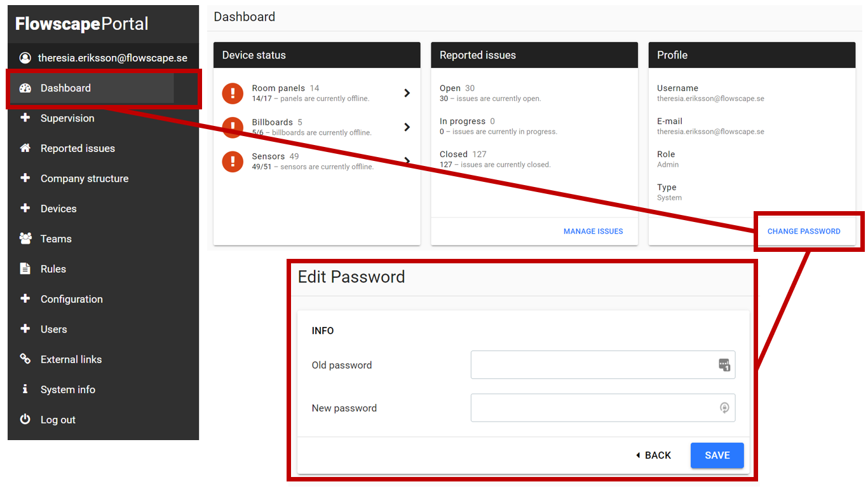Click the user account avatar icon
Viewport: 868px width, 491px height.
pos(25,58)
